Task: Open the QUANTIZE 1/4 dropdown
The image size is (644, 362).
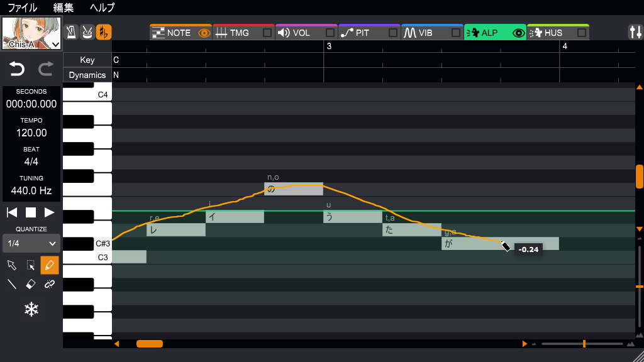Action: point(31,243)
